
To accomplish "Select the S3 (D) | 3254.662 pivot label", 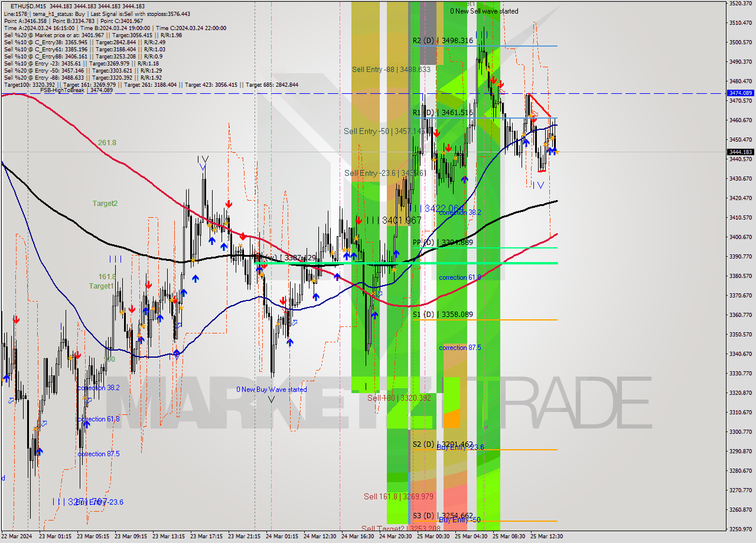I will [443, 516].
